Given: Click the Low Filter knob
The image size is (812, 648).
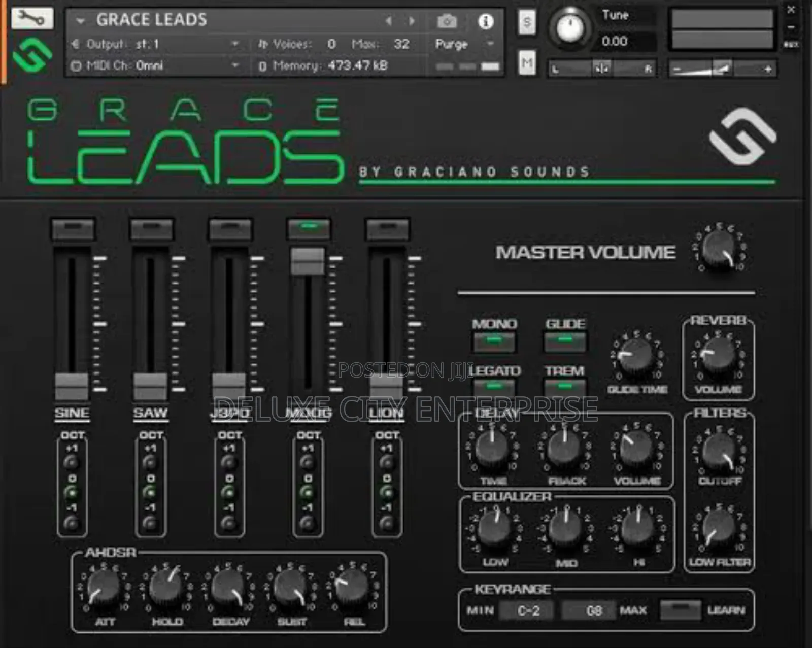Looking at the screenshot, I should [719, 528].
